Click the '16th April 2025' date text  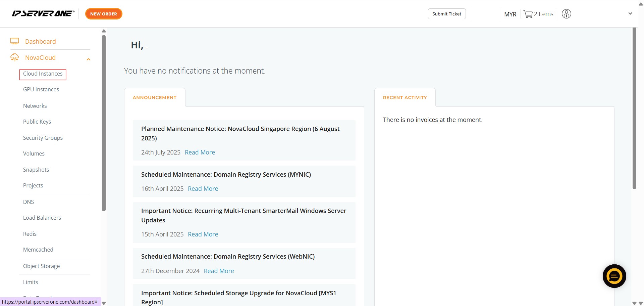(x=162, y=188)
